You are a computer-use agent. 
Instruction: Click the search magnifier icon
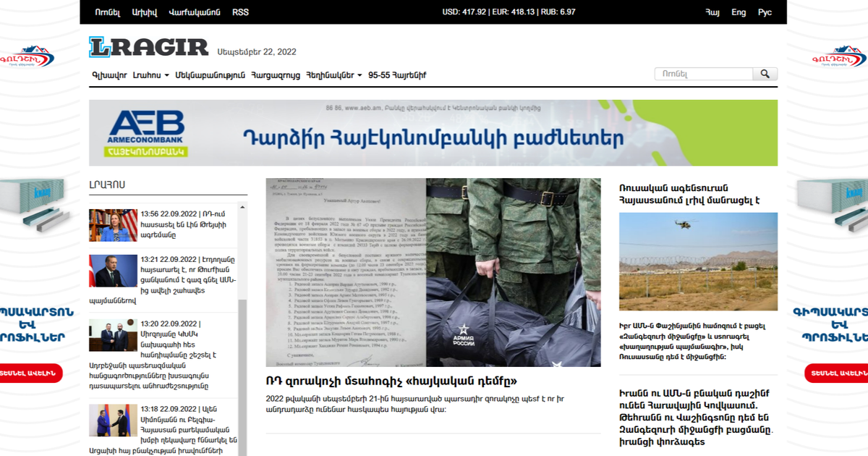point(765,73)
